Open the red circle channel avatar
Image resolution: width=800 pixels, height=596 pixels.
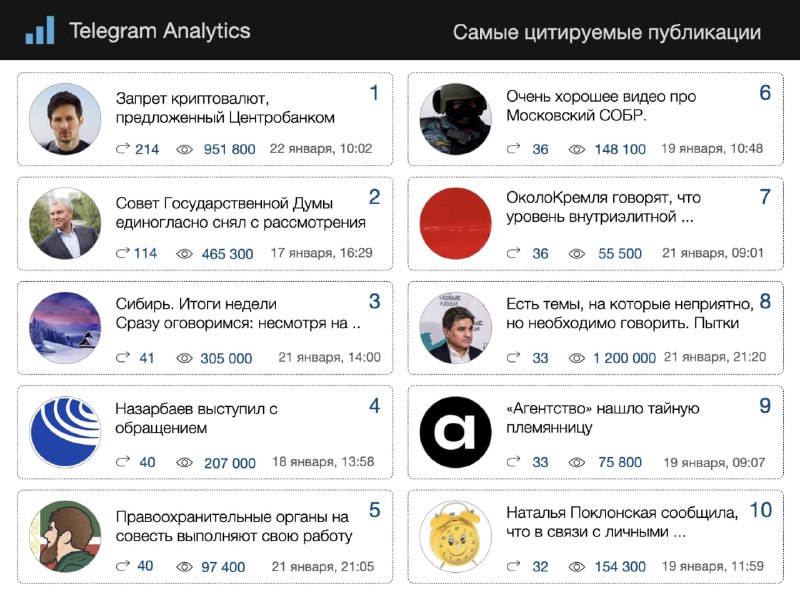(x=456, y=224)
